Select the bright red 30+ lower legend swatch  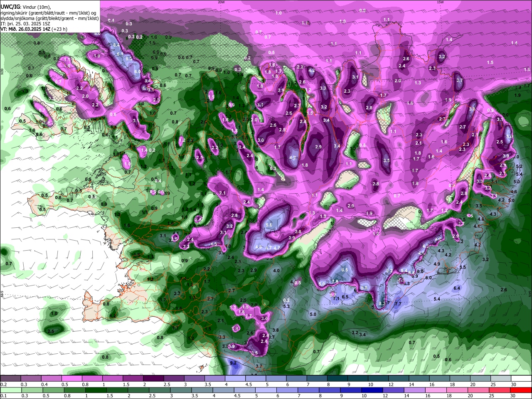[x=521, y=390]
